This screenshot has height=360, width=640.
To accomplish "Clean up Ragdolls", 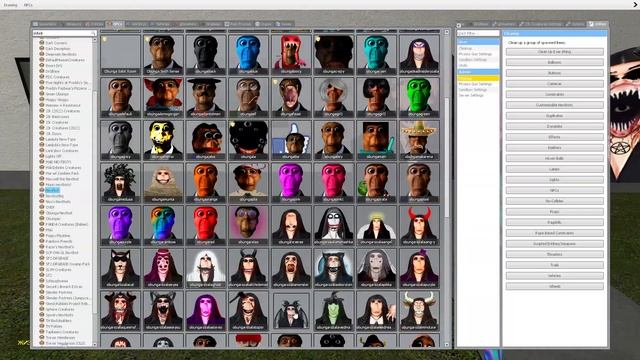I will click(x=554, y=222).
